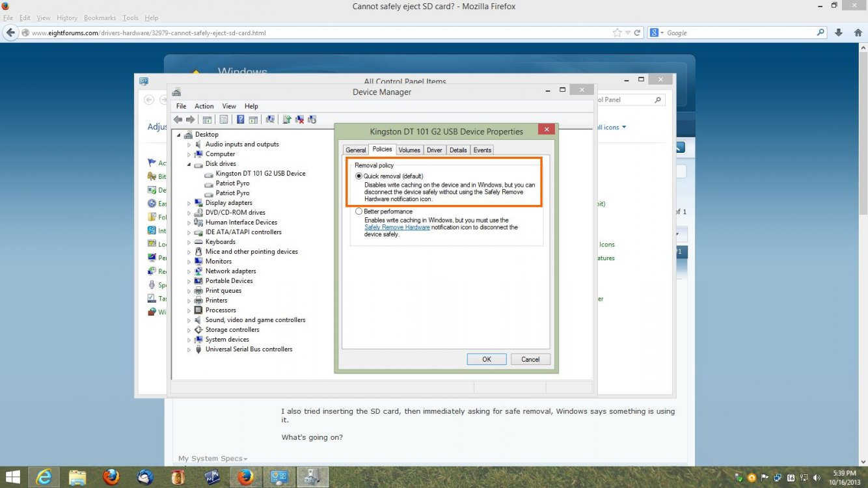The width and height of the screenshot is (868, 488).
Task: Select Human Interface Devices row
Action: point(241,223)
